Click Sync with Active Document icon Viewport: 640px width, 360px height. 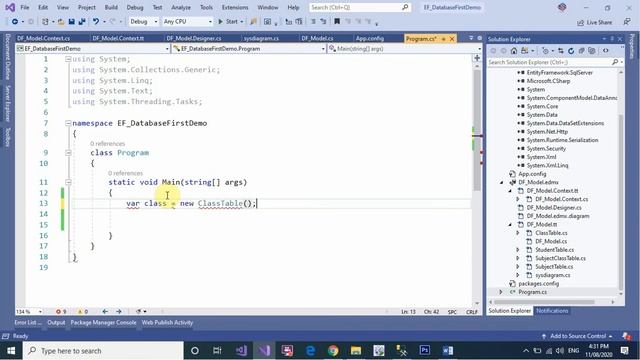(561, 51)
